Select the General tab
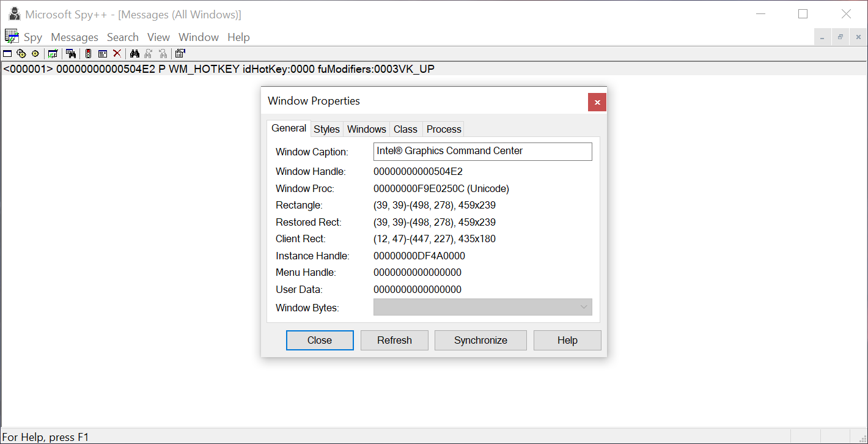 pyautogui.click(x=289, y=128)
